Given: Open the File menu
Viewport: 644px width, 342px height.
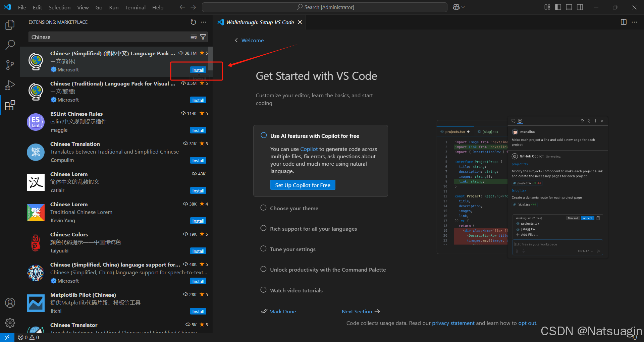Looking at the screenshot, I should [x=22, y=7].
